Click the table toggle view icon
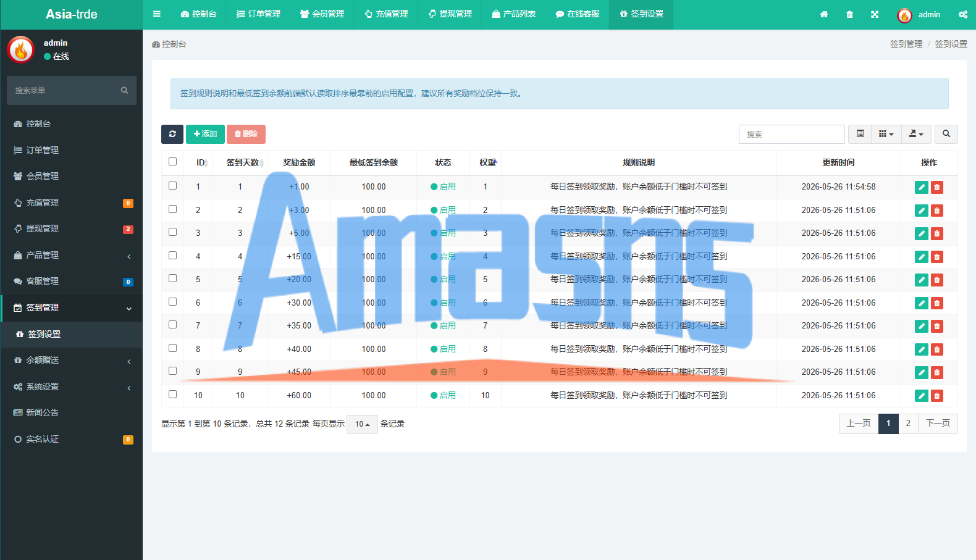Image resolution: width=976 pixels, height=560 pixels. click(x=860, y=134)
